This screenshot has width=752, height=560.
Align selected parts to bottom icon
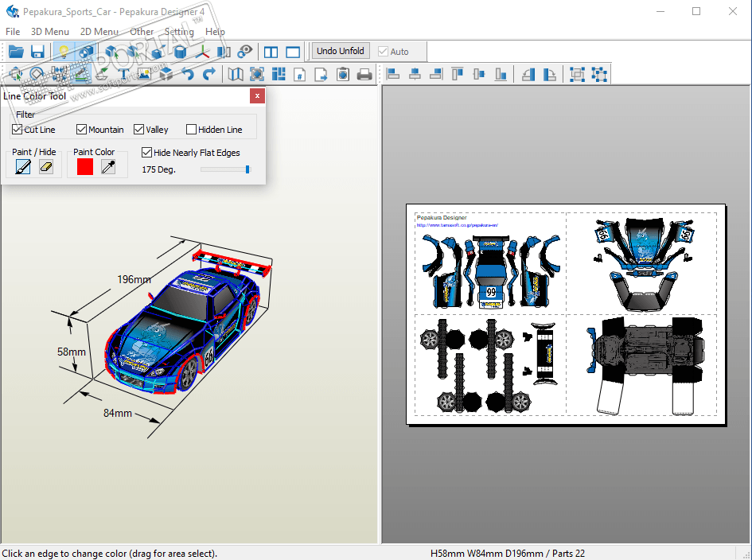501,74
